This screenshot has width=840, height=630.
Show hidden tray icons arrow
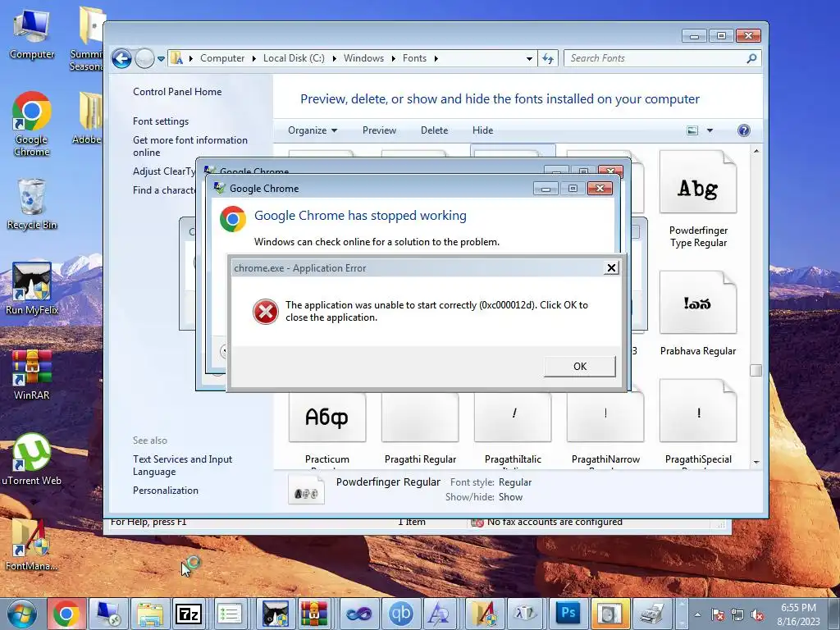pos(697,614)
